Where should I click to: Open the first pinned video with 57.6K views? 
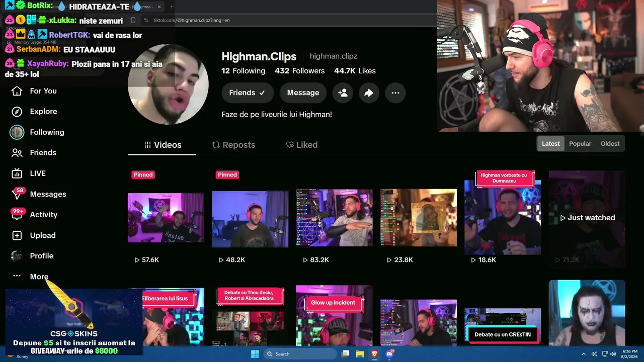pyautogui.click(x=166, y=218)
